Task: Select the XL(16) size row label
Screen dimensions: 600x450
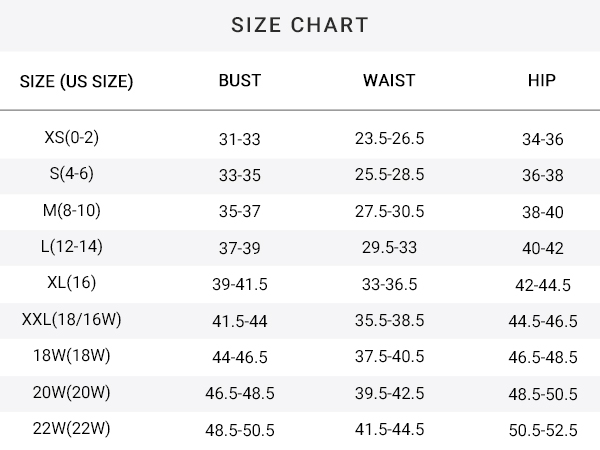Action: (x=72, y=283)
